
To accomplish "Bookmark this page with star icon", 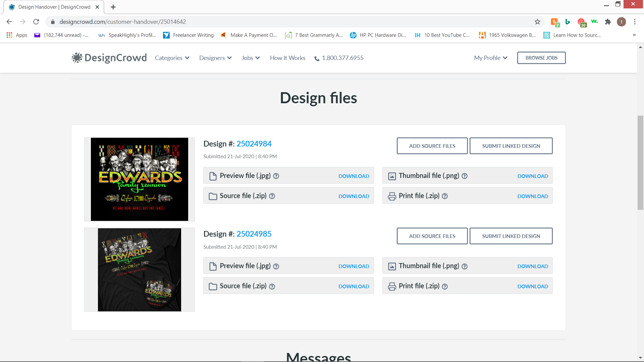I will click(x=537, y=22).
